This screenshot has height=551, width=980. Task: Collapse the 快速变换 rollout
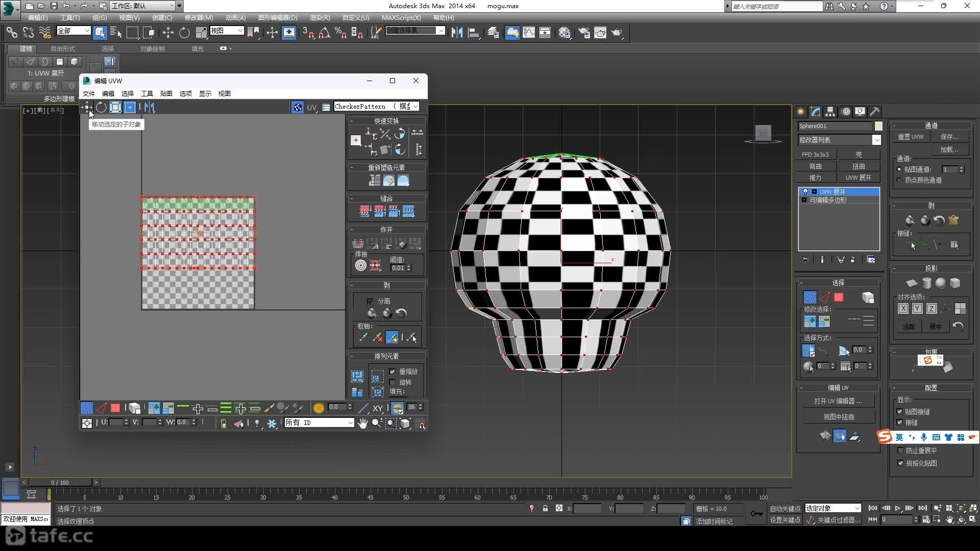(x=386, y=121)
